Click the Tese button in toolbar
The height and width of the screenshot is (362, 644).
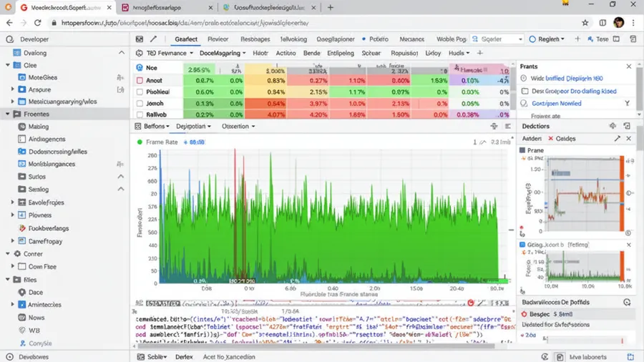(x=598, y=39)
